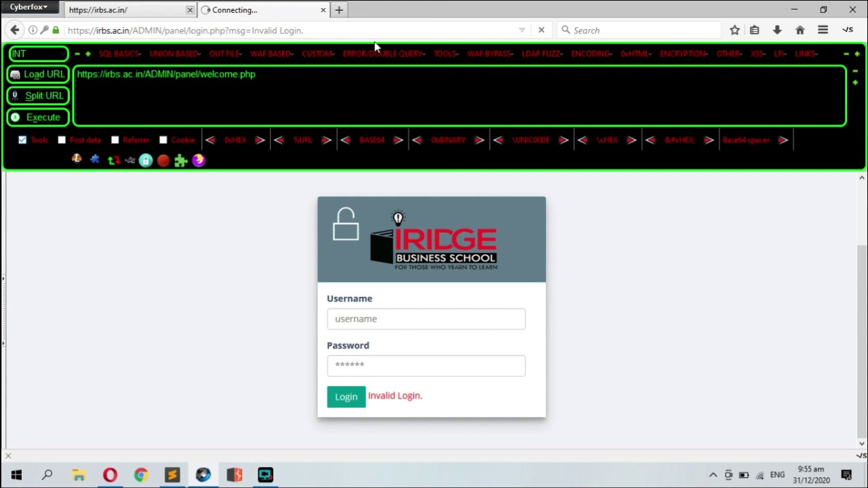Enable the Cookie checkbox

coord(163,140)
